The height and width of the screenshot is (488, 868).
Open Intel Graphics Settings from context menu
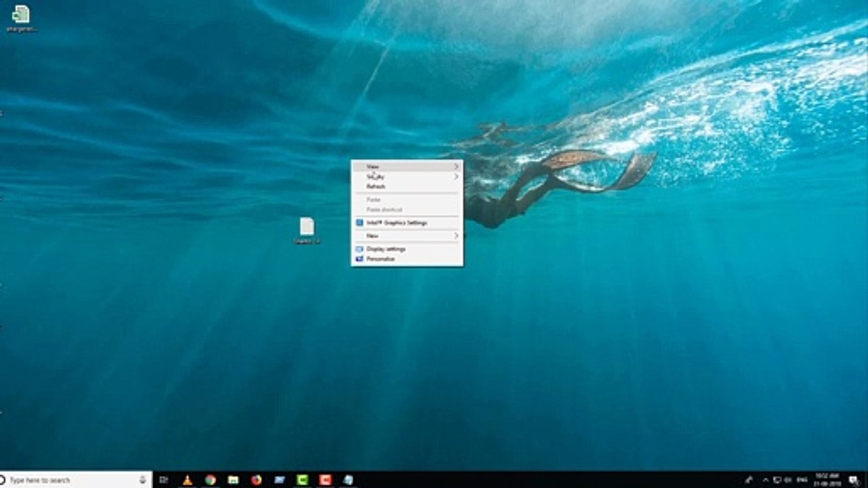[407, 222]
